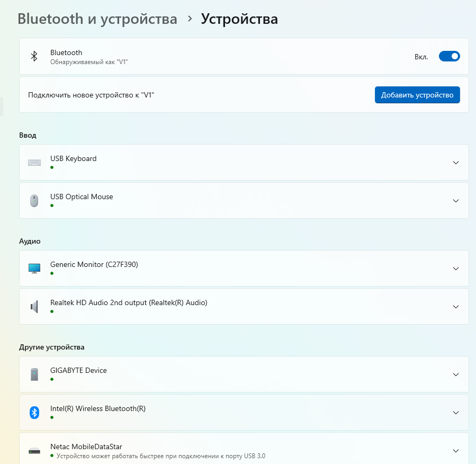Click the 'Устройства' page title breadcrumb
Screen dimensions: 476x464
[x=239, y=19]
